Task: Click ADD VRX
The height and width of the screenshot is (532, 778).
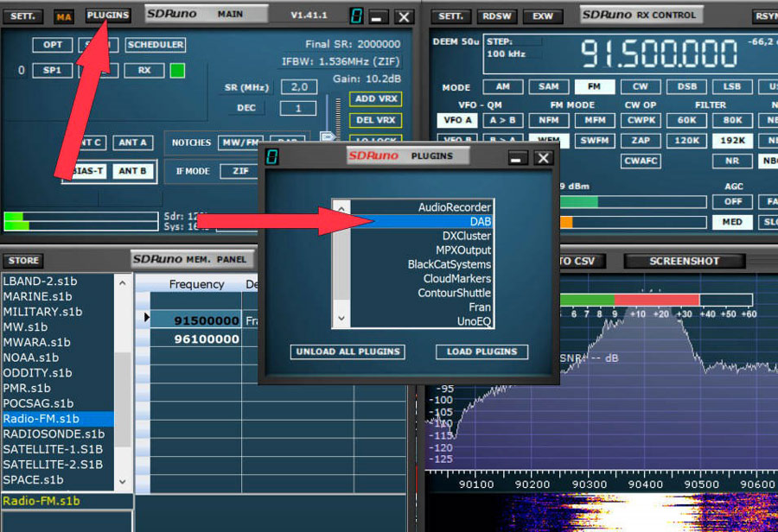Action: coord(376,98)
